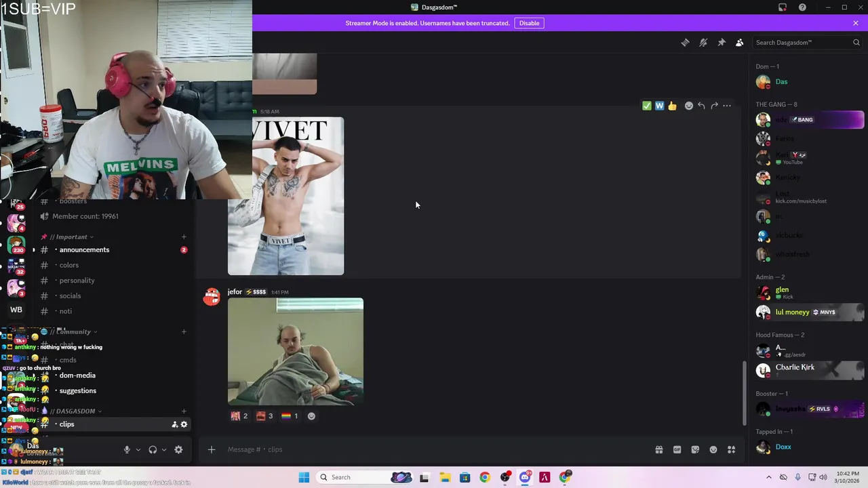This screenshot has width=868, height=488.
Task: Open pinned messages icon
Action: click(x=722, y=42)
